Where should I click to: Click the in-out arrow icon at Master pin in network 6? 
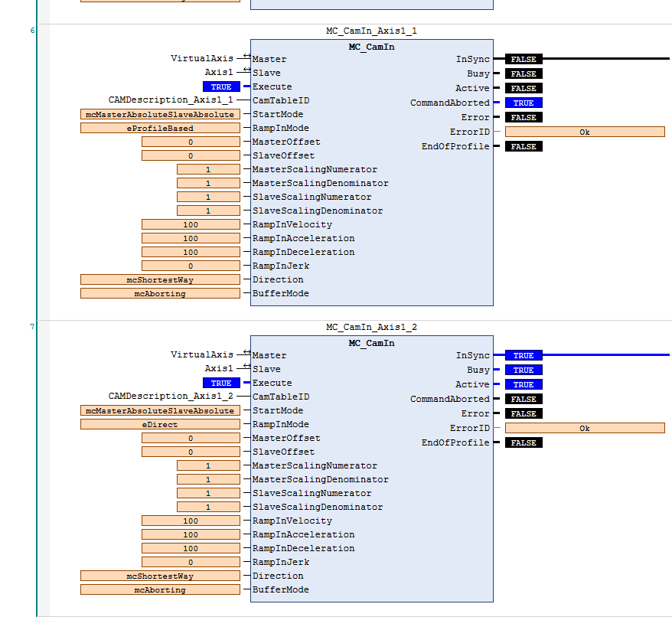(x=246, y=56)
